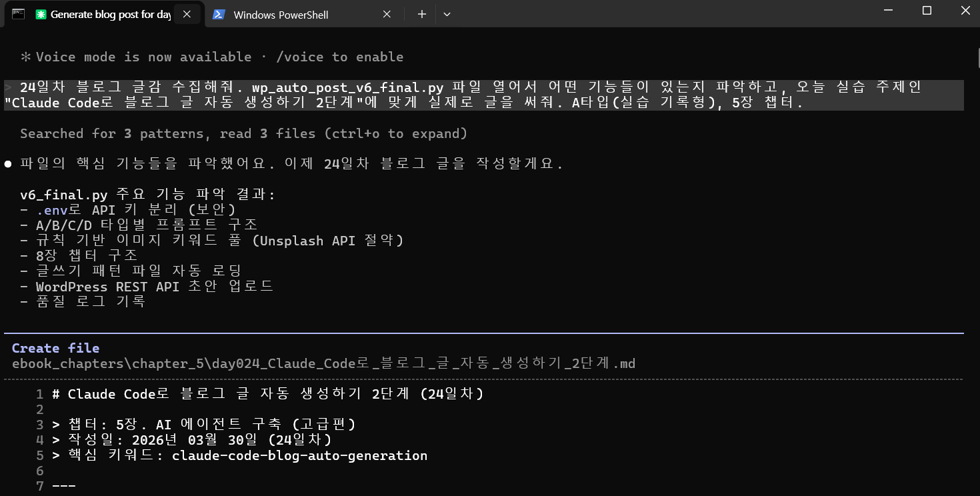
Task: Select the Generate blog post tab
Action: (107, 14)
